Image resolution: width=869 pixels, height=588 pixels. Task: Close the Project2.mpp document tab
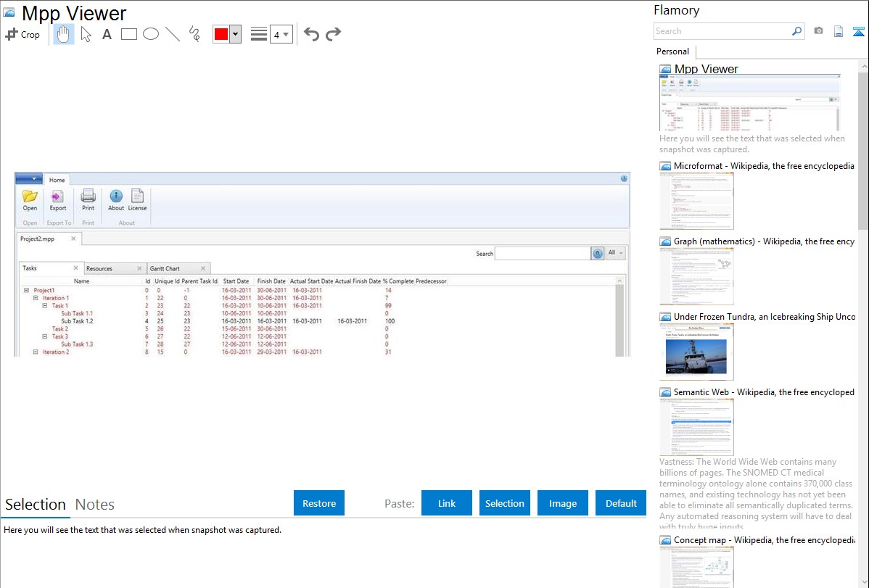click(x=73, y=239)
